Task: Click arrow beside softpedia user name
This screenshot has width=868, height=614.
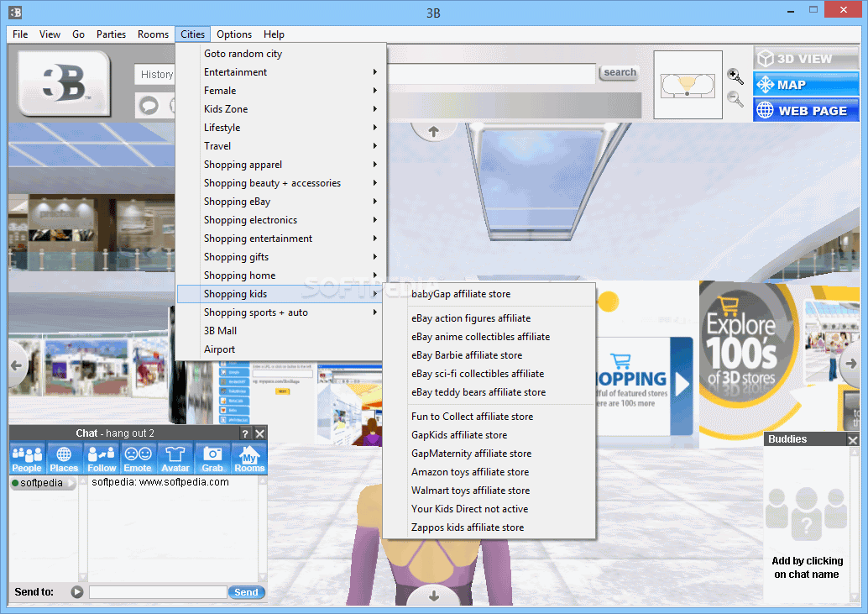Action: pyautogui.click(x=71, y=483)
